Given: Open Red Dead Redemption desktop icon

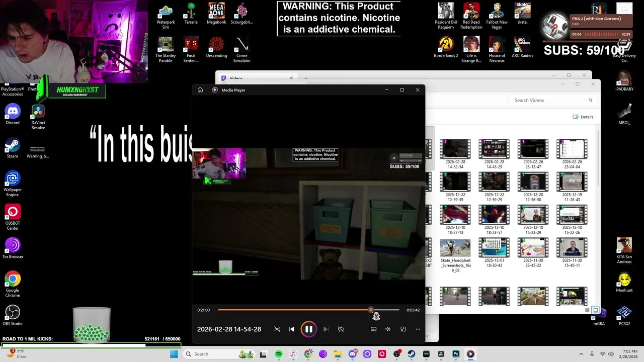Looking at the screenshot, I should click(x=471, y=16).
